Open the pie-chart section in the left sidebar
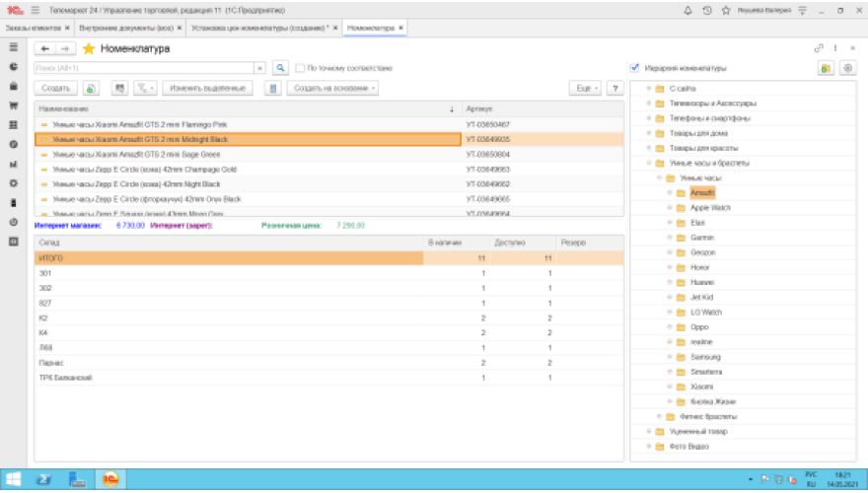The image size is (868, 493). click(x=13, y=67)
